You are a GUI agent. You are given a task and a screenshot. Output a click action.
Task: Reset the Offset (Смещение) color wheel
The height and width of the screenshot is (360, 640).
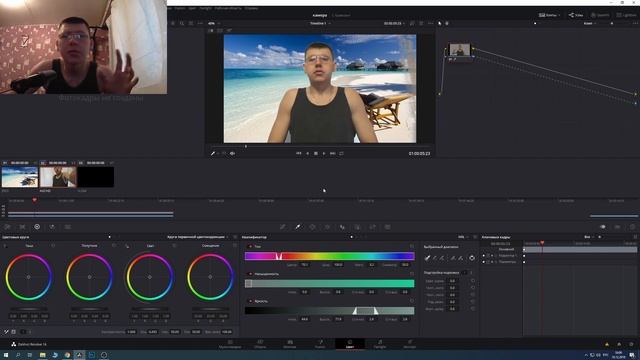[235, 246]
